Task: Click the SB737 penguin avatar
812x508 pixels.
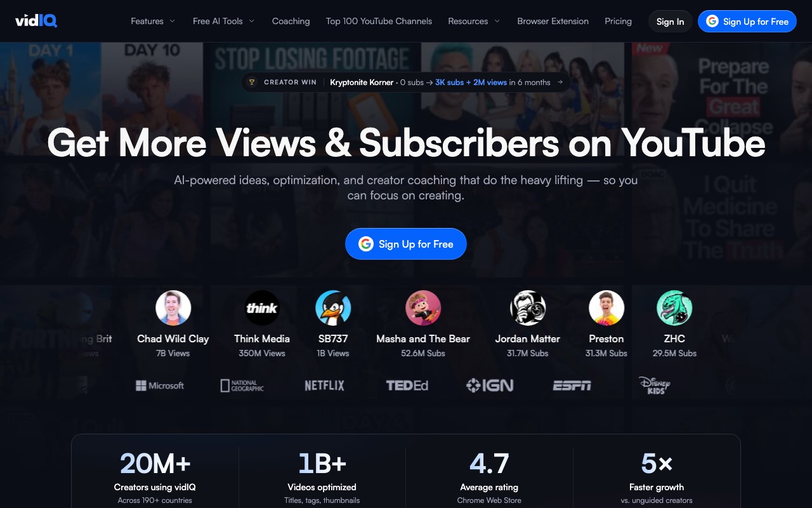Action: click(333, 308)
